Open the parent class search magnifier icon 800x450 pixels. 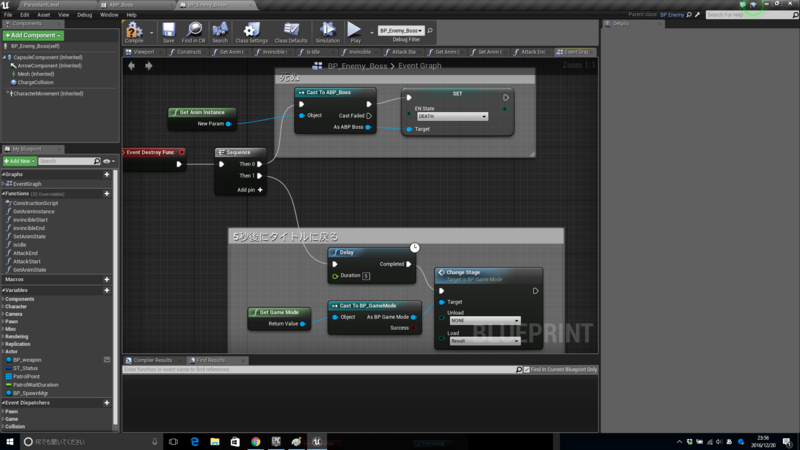click(689, 15)
